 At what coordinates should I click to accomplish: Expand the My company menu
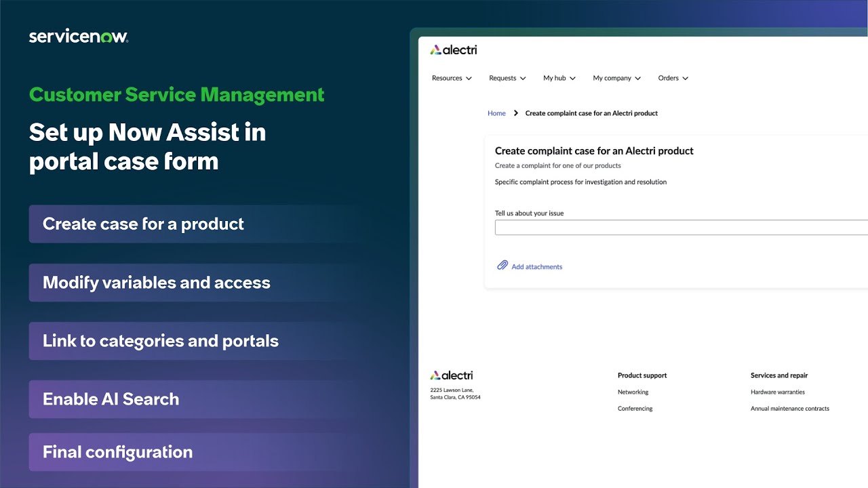coord(616,78)
